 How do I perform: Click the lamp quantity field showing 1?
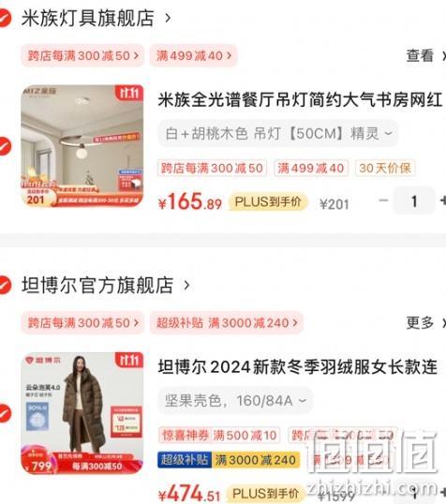[x=414, y=201]
